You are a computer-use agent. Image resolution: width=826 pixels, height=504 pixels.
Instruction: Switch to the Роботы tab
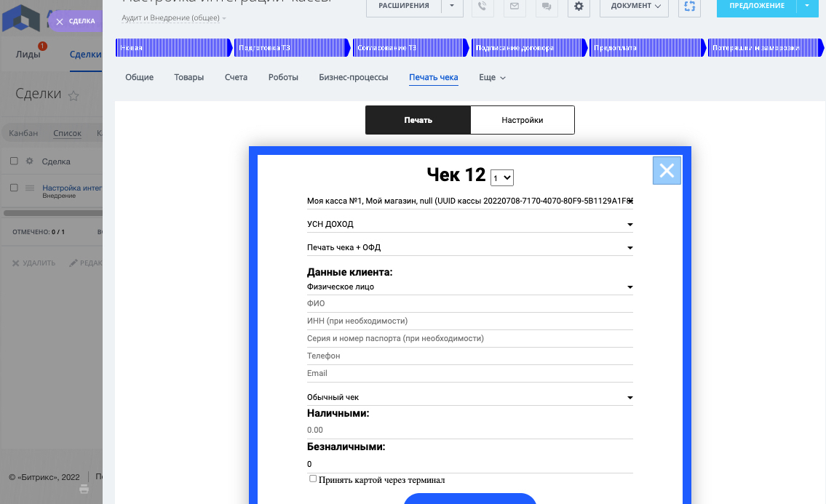click(x=283, y=77)
